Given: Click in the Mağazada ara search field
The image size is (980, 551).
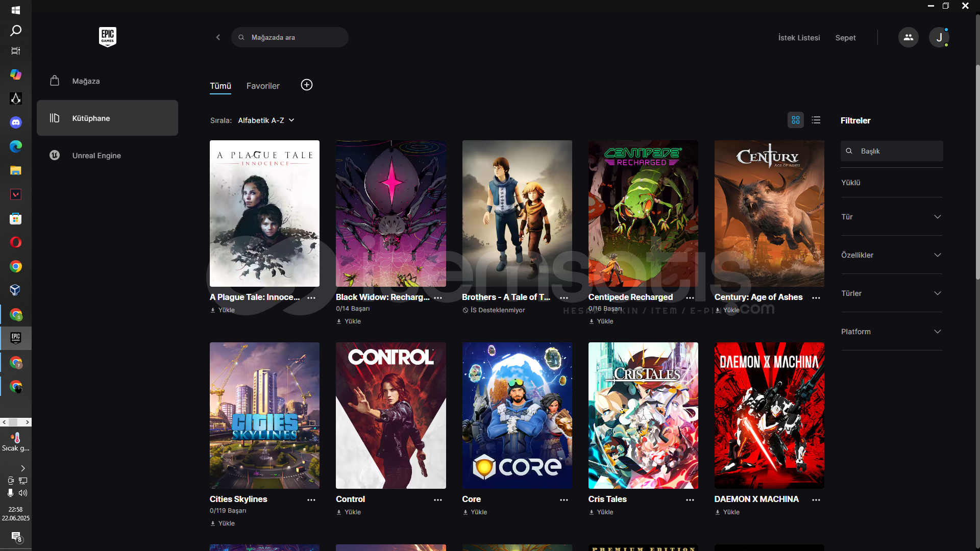Looking at the screenshot, I should click(x=290, y=37).
